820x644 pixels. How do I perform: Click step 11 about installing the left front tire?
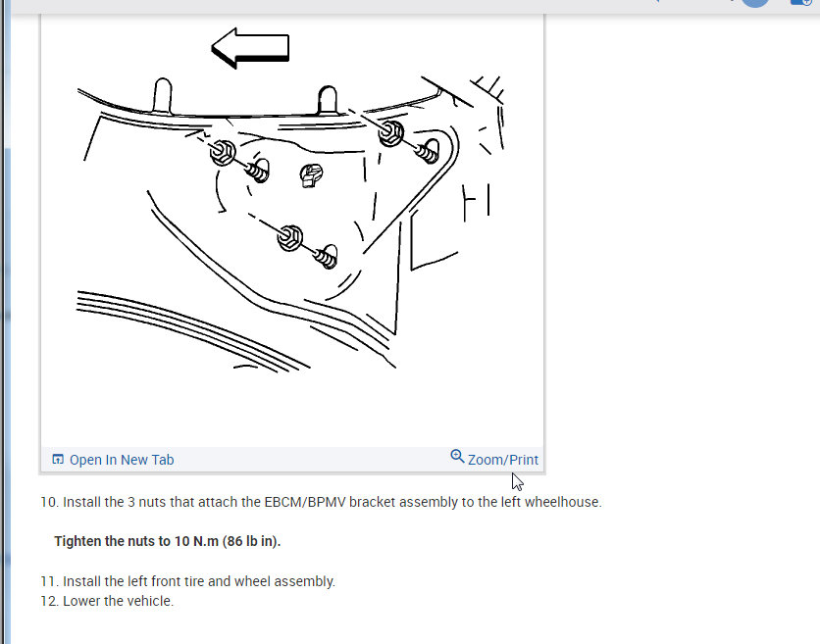point(187,581)
